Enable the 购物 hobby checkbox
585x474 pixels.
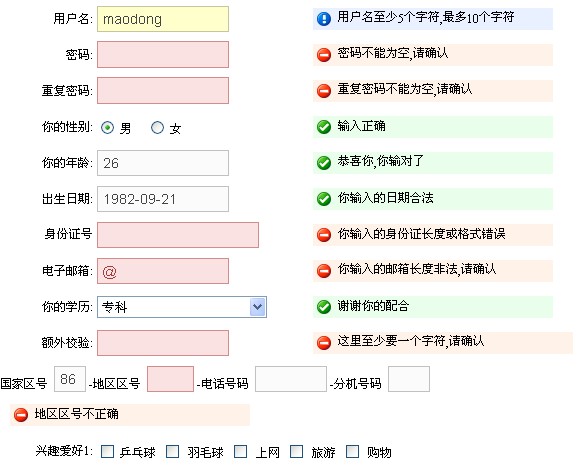point(353,452)
